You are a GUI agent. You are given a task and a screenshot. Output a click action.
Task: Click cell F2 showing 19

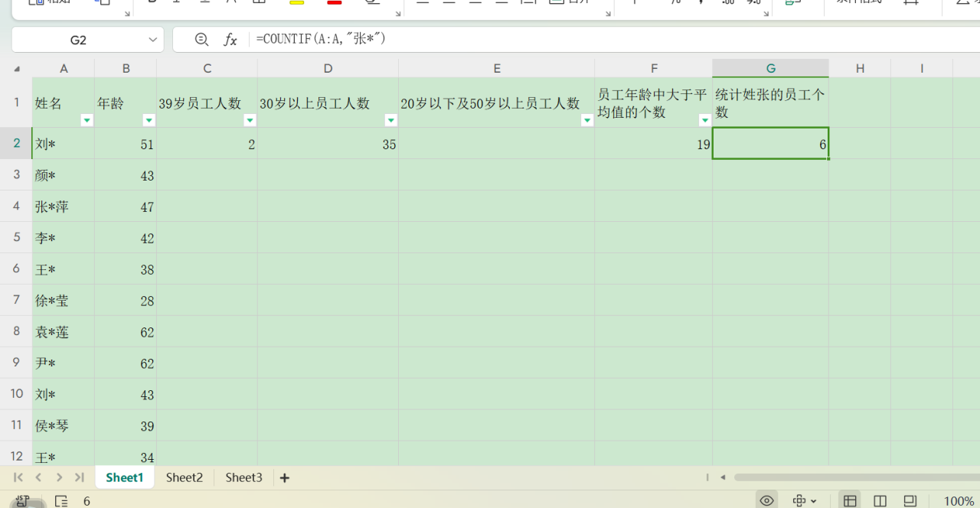(x=654, y=144)
